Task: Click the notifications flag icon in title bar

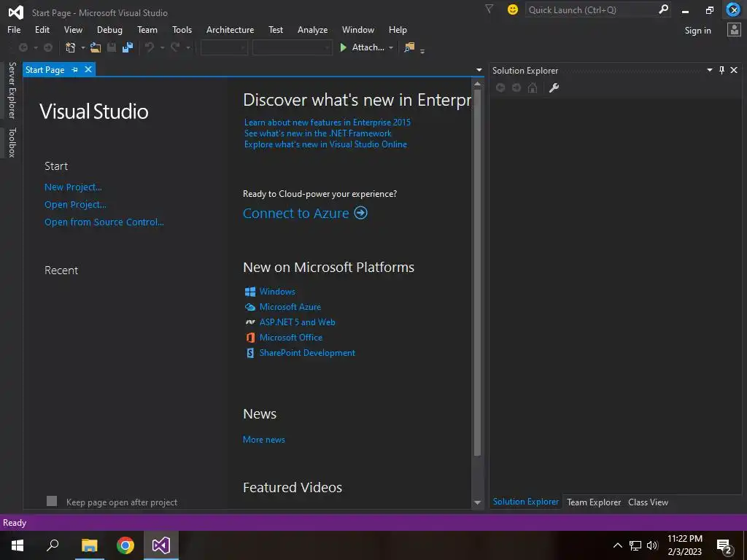Action: (x=489, y=9)
